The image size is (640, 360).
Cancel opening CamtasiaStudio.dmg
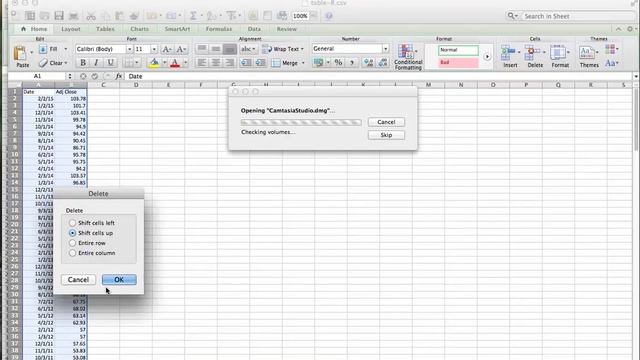386,122
